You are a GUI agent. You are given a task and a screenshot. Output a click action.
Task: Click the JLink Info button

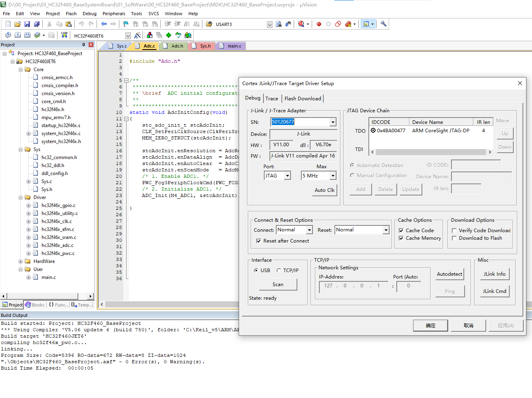click(x=494, y=274)
